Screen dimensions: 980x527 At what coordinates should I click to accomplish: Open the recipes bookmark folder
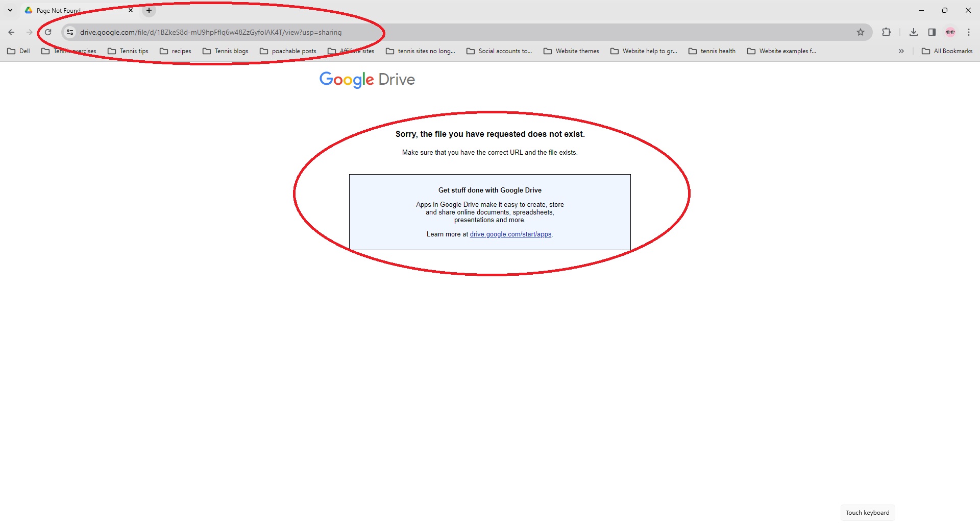(x=176, y=51)
